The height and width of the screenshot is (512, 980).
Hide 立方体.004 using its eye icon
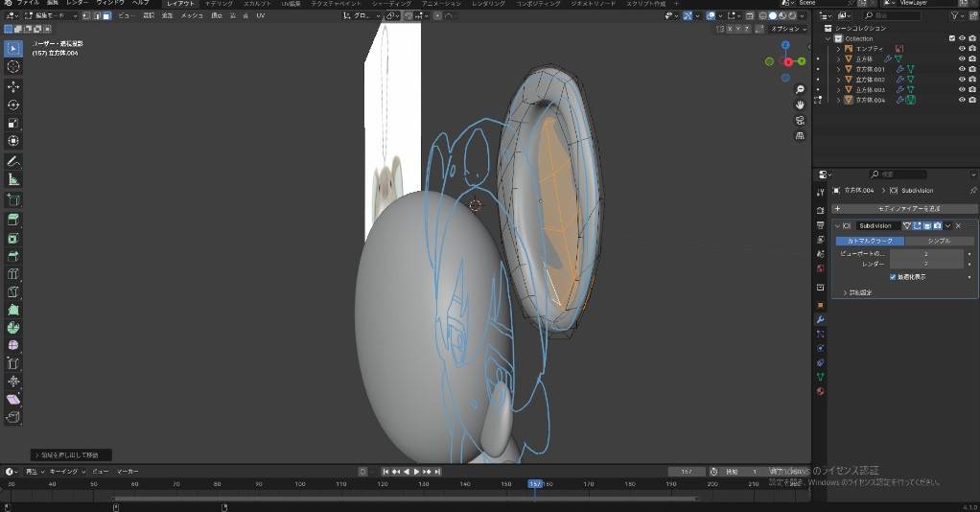(x=961, y=100)
